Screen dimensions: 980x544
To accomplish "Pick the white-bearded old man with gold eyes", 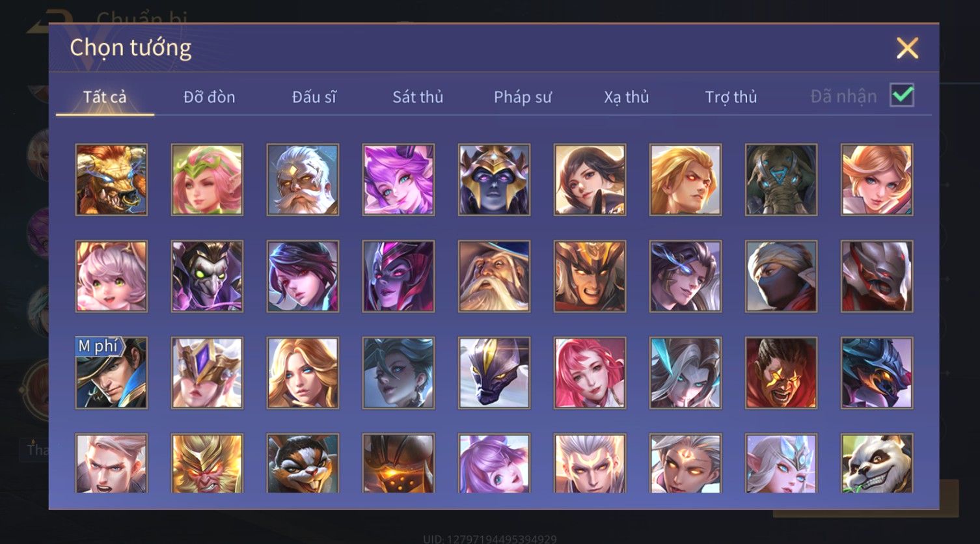I will pyautogui.click(x=303, y=180).
